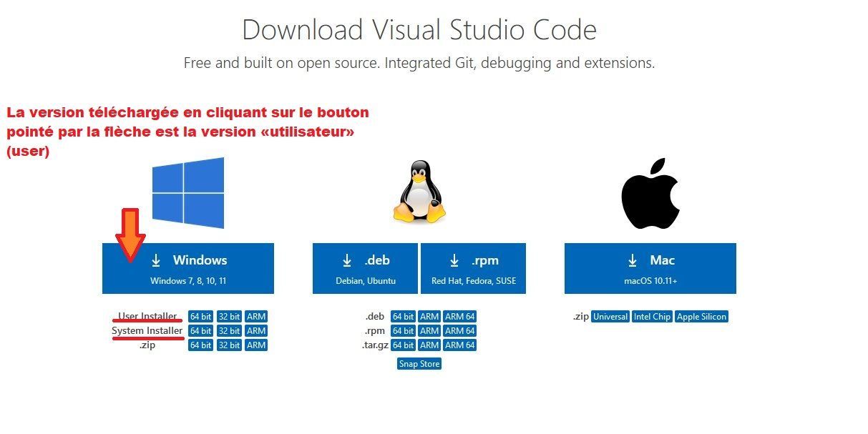The image size is (868, 434).
Task: Click the "System Installer" label
Action: pos(147,331)
